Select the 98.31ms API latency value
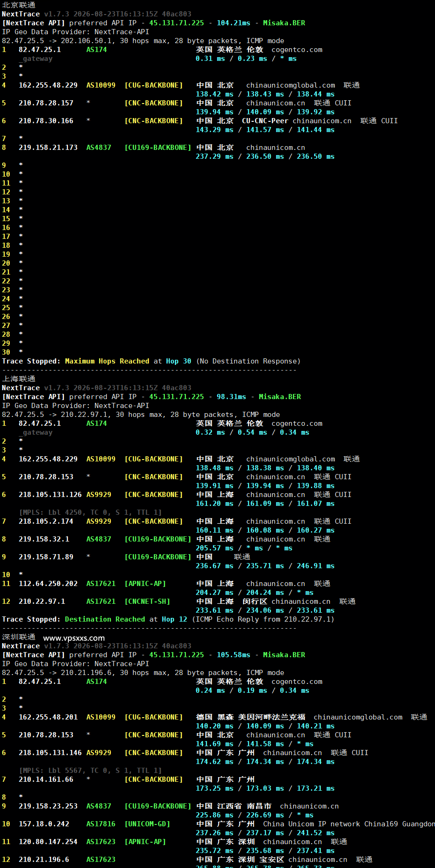The height and width of the screenshot is (868, 435). (231, 397)
